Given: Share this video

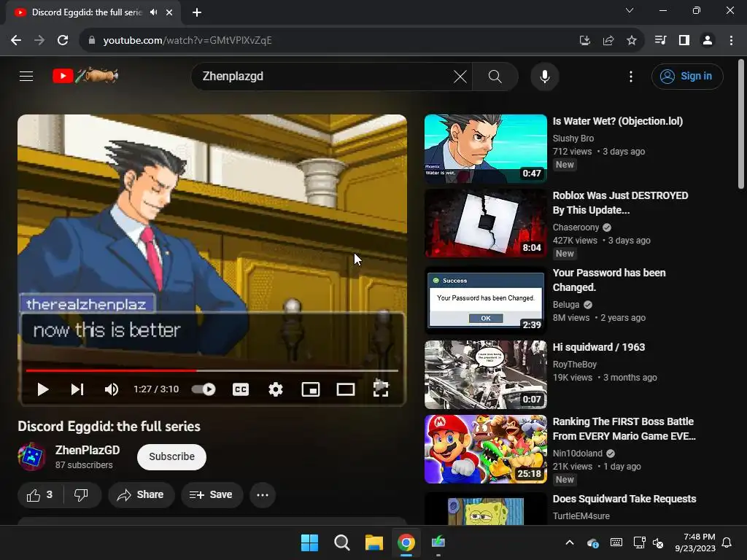Looking at the screenshot, I should 141,495.
